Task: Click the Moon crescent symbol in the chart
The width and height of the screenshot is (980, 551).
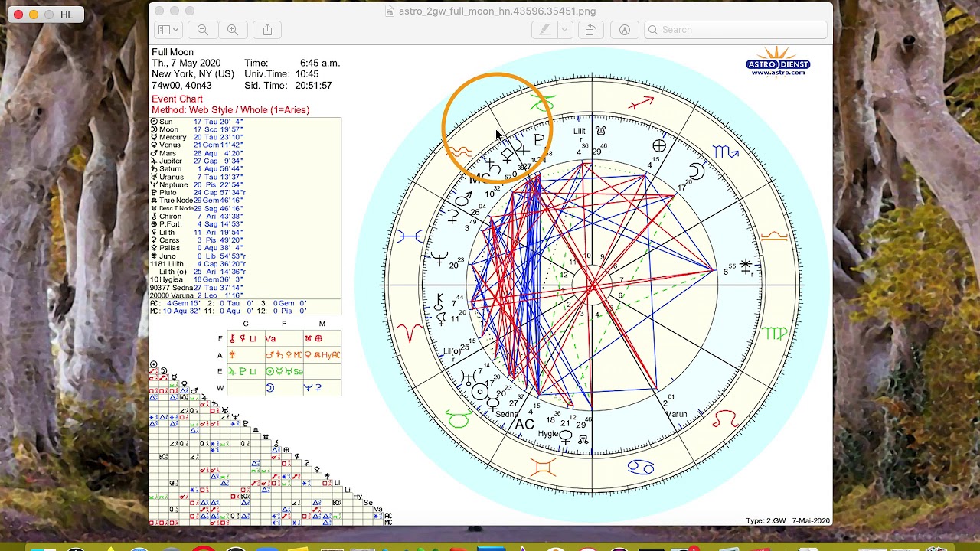Action: pyautogui.click(x=695, y=171)
